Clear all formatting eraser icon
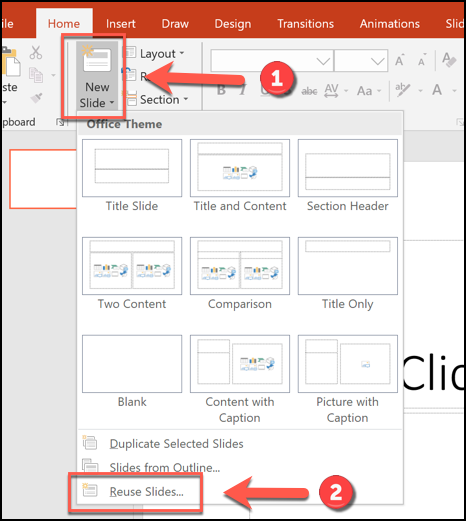Viewport: 466px width, 521px height. [449, 60]
